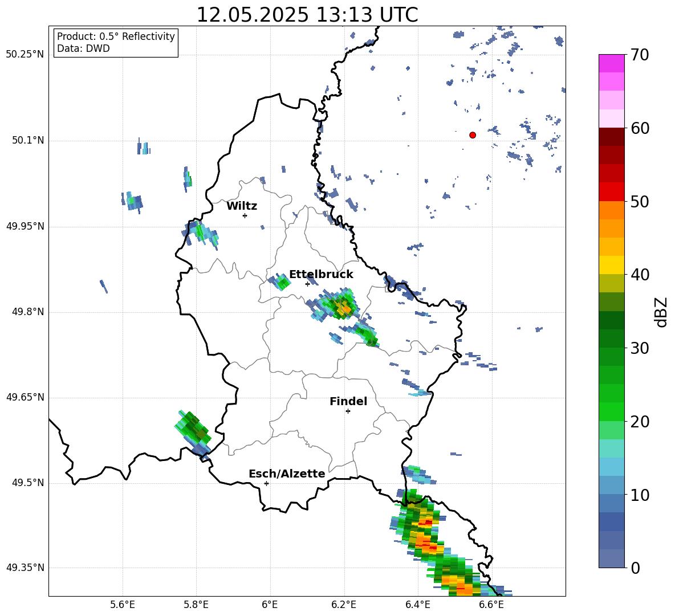Click the Wiltz station cross marker

point(245,215)
